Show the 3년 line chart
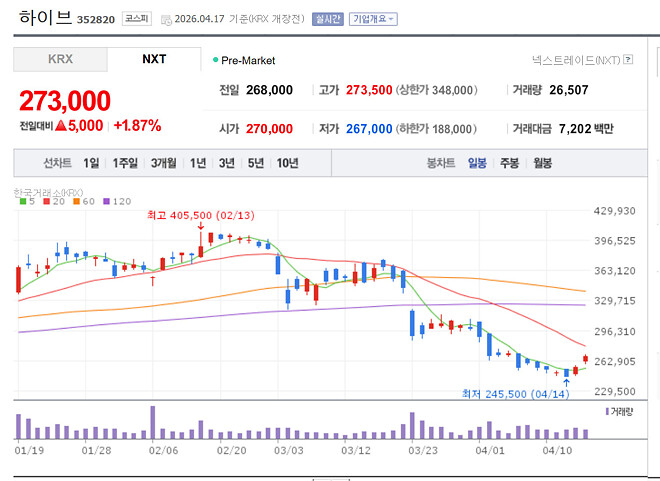 click(x=227, y=163)
